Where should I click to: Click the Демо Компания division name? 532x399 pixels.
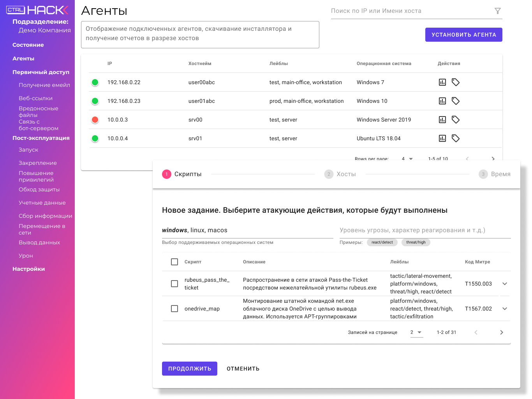(45, 30)
